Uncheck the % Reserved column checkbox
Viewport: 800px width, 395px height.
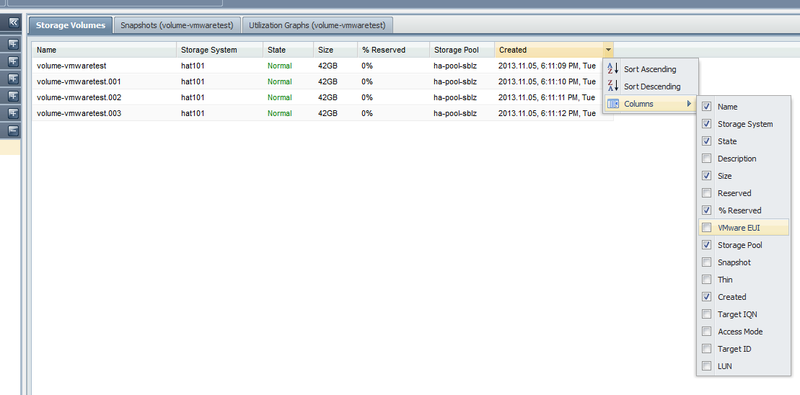tap(707, 210)
